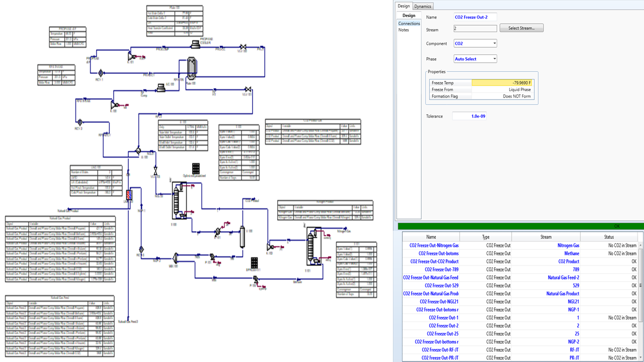Screen dimensions: 644x362
Task: Expand the Phase dropdown set to Auto Select
Action: tap(475, 59)
